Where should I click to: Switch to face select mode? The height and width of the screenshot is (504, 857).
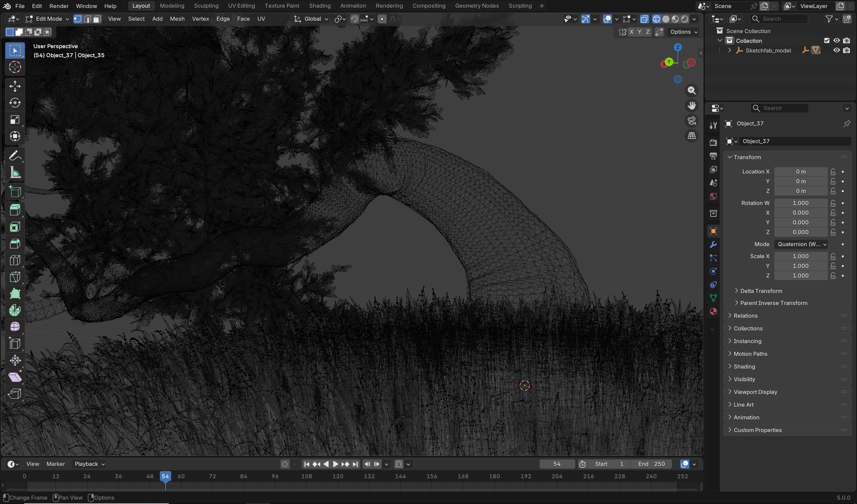(x=97, y=19)
